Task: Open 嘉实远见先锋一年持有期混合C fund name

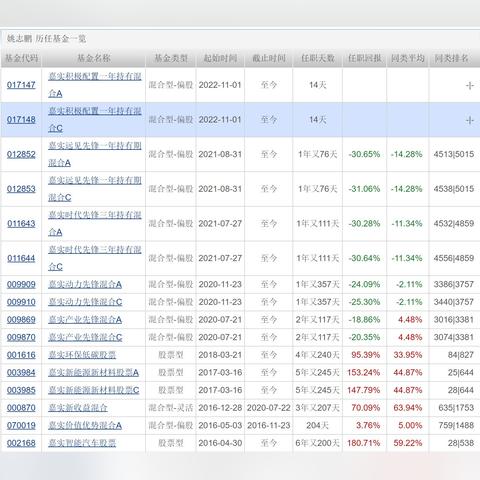Action: pyautogui.click(x=95, y=189)
